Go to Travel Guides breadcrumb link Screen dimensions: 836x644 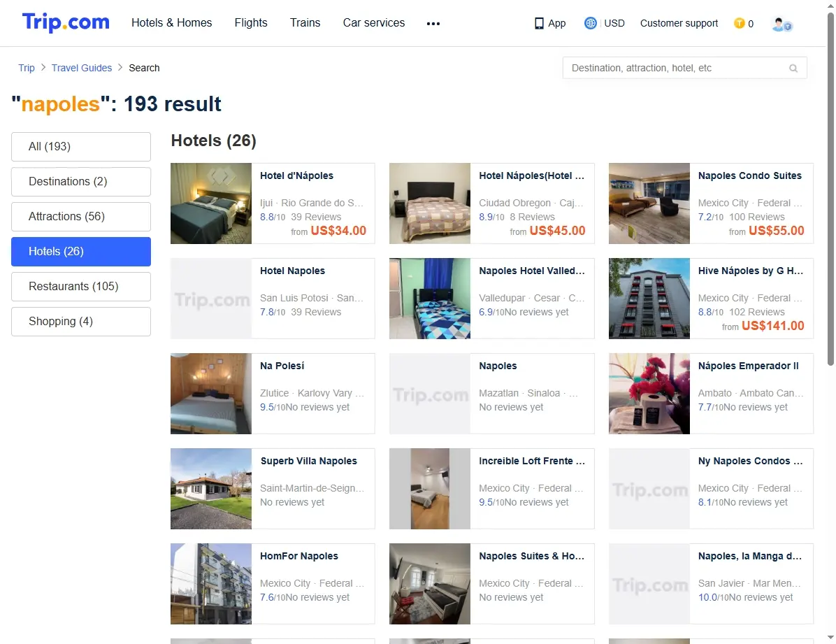point(82,68)
